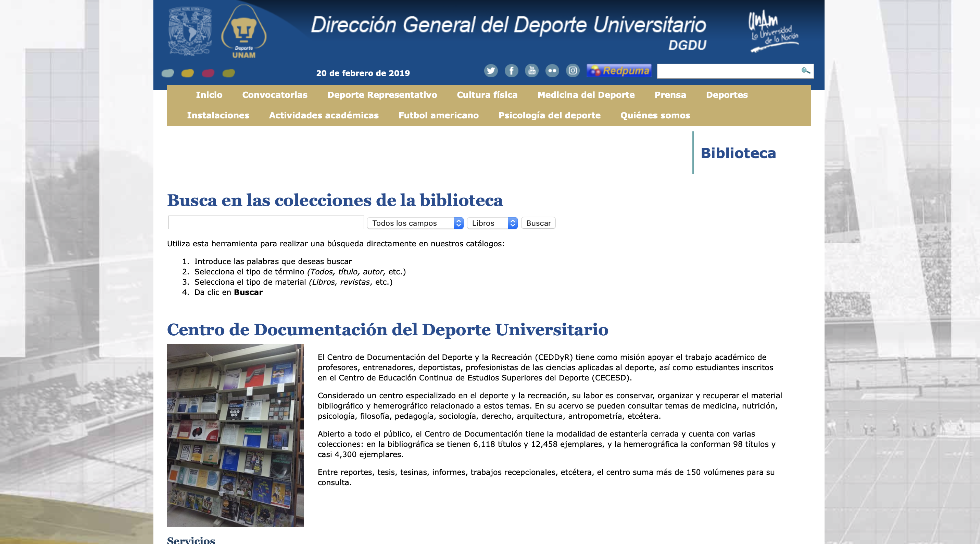Screen dimensions: 980x544
Task: Open the Prensa menu
Action: point(670,95)
